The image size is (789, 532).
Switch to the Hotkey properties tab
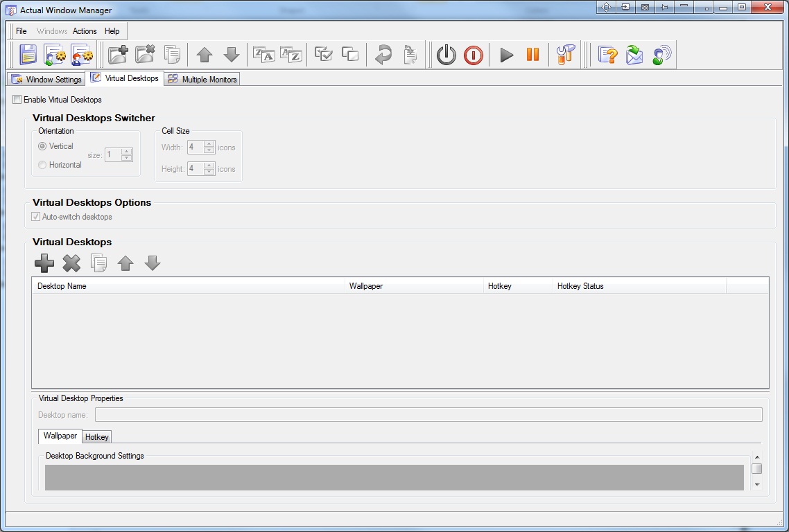[96, 437]
